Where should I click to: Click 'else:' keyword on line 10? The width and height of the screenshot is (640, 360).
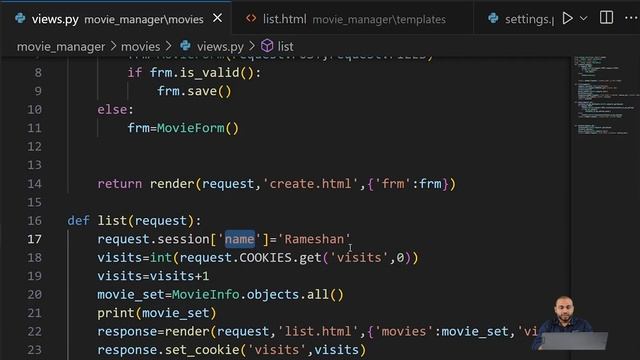(115, 110)
